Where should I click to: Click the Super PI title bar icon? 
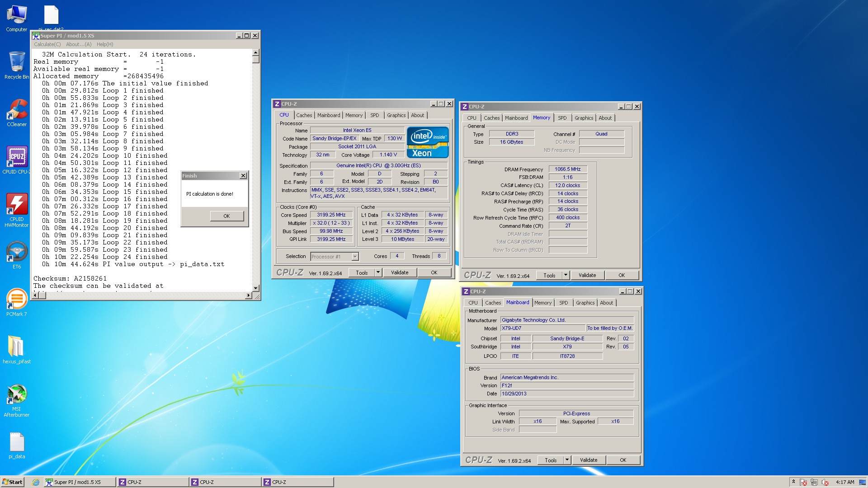click(x=36, y=36)
